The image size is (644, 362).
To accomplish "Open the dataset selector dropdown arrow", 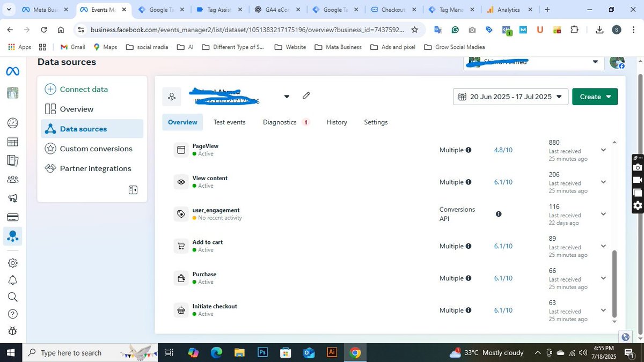I will pyautogui.click(x=287, y=97).
